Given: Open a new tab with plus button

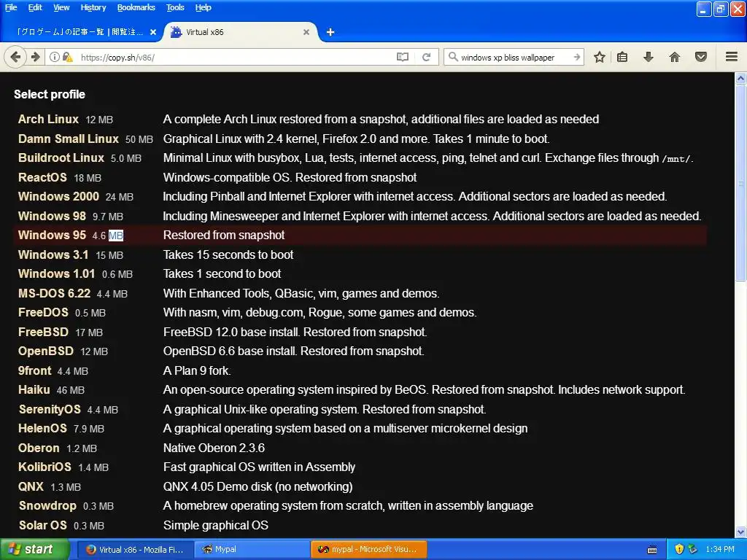Looking at the screenshot, I should 330,32.
